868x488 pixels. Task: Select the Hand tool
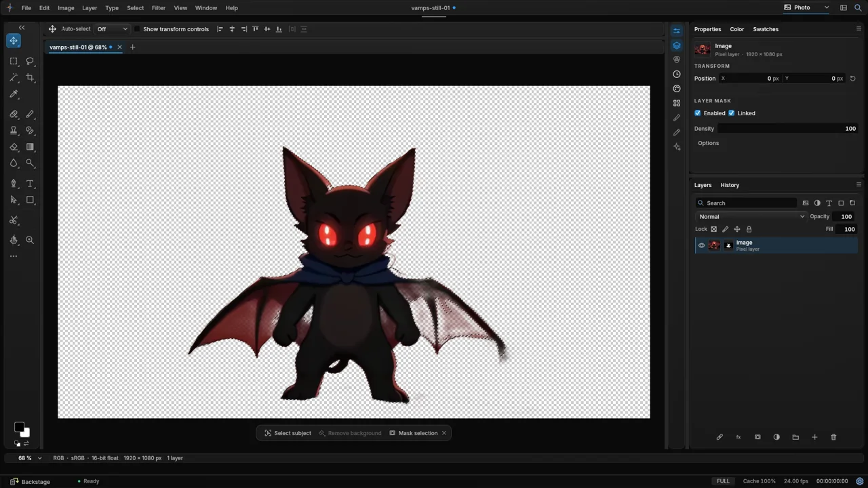[14, 240]
